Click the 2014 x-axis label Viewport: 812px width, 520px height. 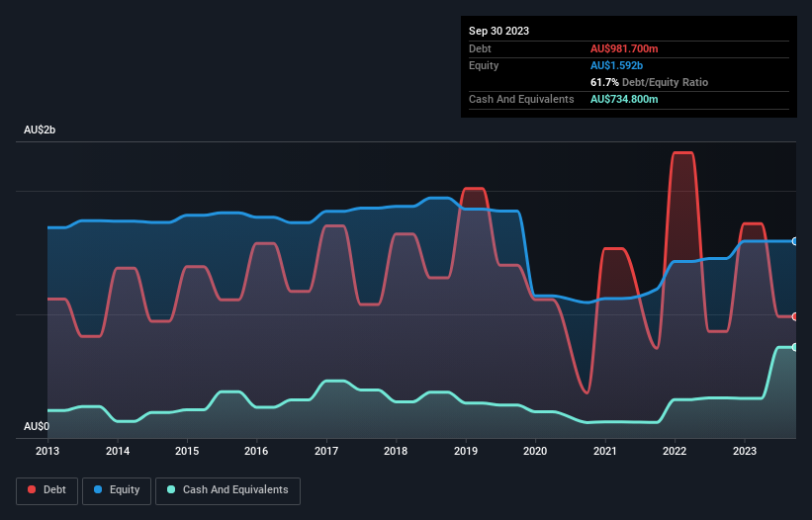118,451
